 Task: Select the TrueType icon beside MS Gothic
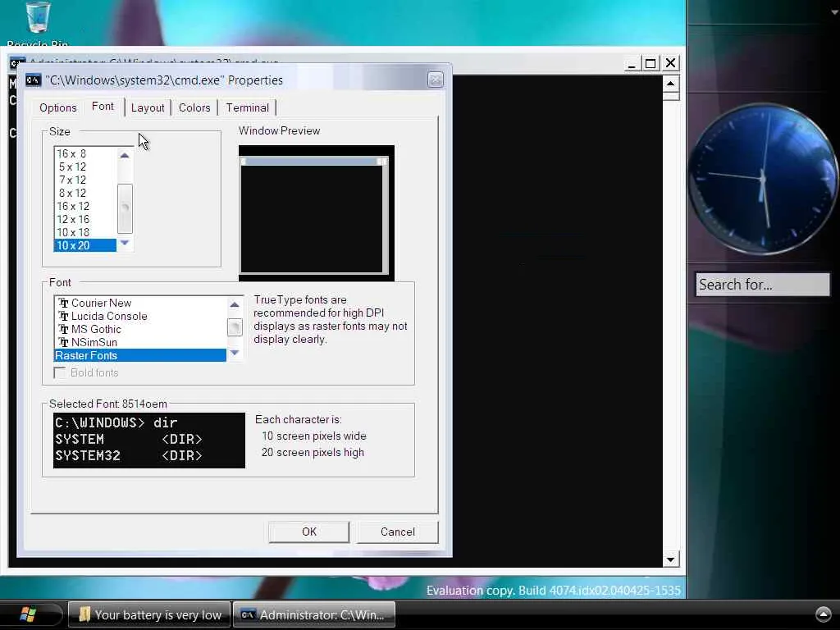63,329
